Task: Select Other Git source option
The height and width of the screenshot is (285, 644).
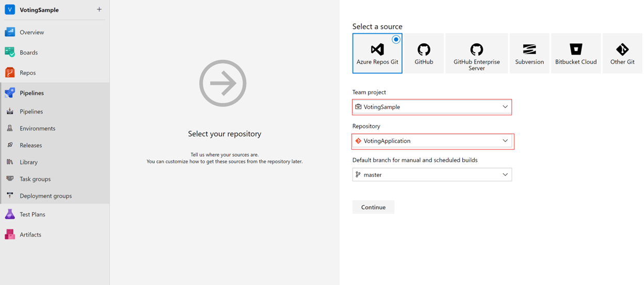Action: (622, 54)
